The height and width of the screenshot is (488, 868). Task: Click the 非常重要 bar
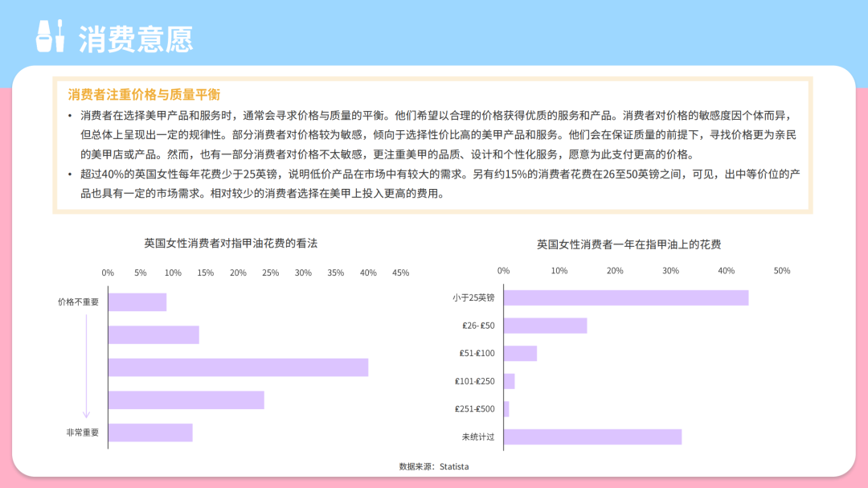(x=150, y=433)
